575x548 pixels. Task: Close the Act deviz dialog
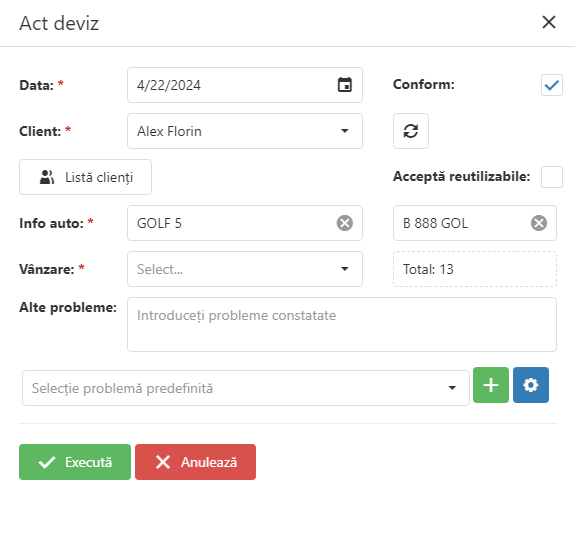click(x=549, y=22)
